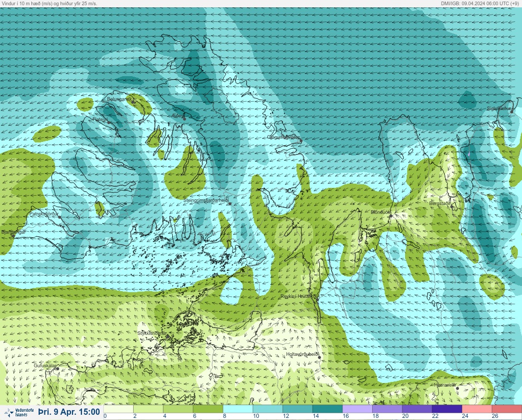Click the Holtavörðuheiði station label
The image size is (522, 420).
[x=303, y=354]
